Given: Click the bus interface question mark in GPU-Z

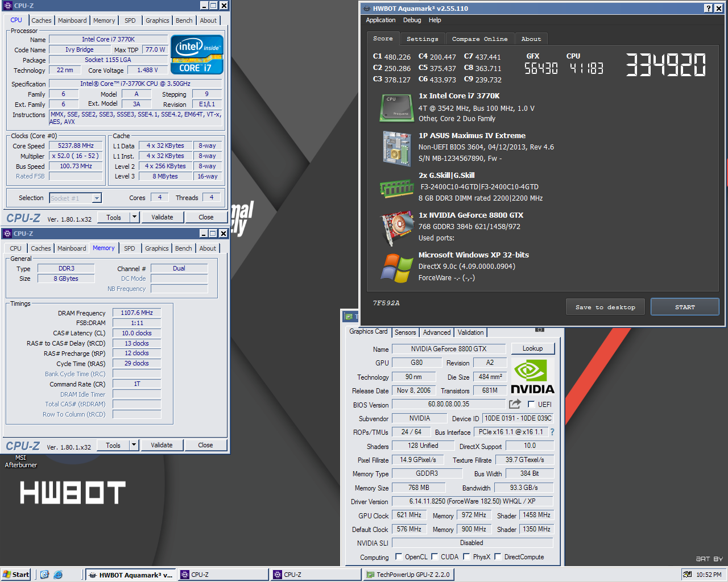Looking at the screenshot, I should [552, 432].
